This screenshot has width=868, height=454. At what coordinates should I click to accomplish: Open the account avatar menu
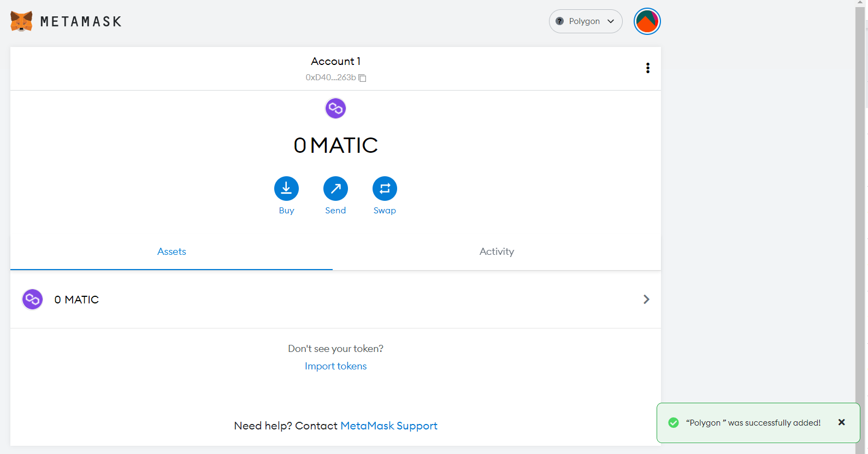[x=647, y=21]
